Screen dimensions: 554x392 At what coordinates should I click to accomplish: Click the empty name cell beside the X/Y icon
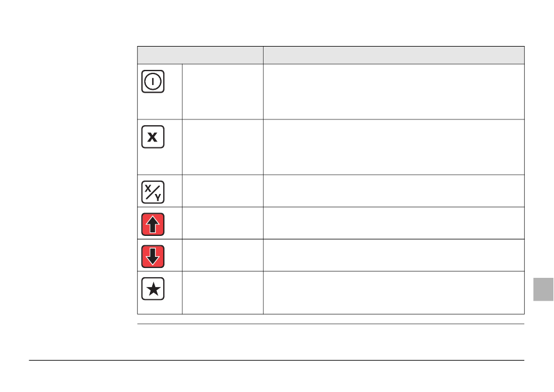223,191
